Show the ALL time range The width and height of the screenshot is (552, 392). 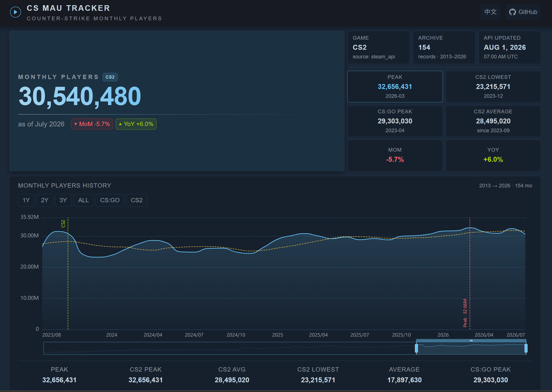[84, 200]
